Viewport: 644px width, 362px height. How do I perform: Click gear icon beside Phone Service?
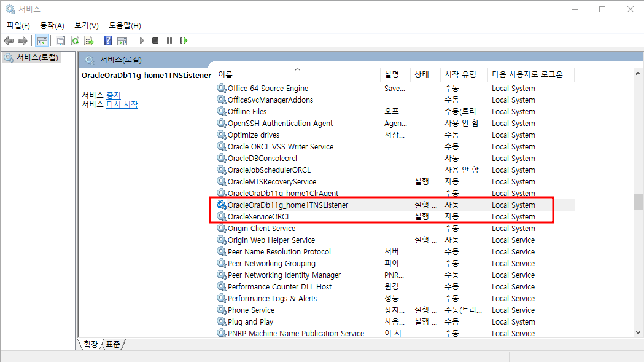tap(222, 310)
